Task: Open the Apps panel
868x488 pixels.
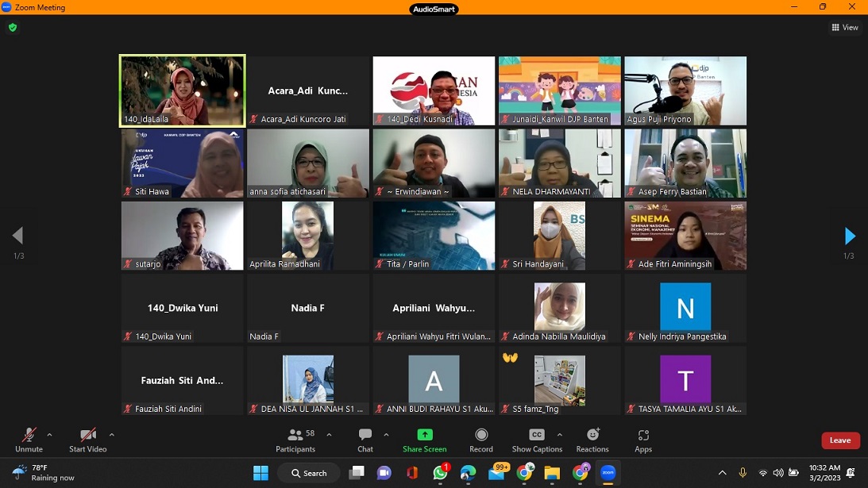Action: [x=643, y=440]
